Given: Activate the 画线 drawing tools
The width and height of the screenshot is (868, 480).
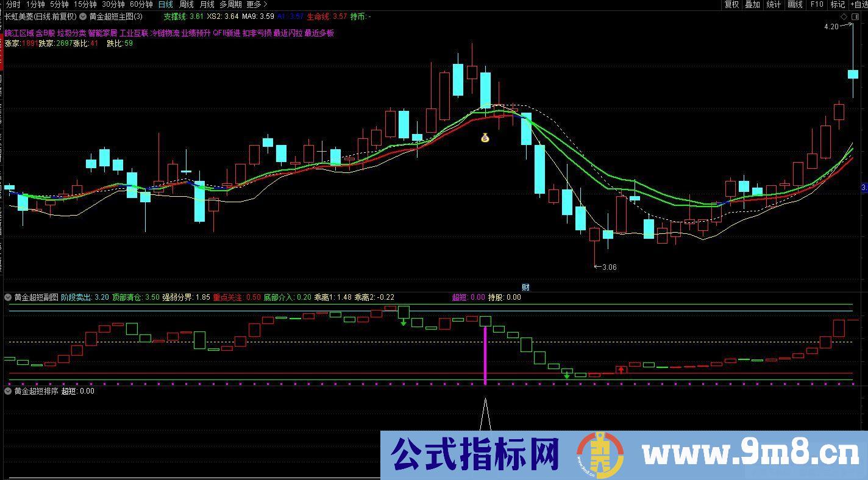Looking at the screenshot, I should (795, 4).
